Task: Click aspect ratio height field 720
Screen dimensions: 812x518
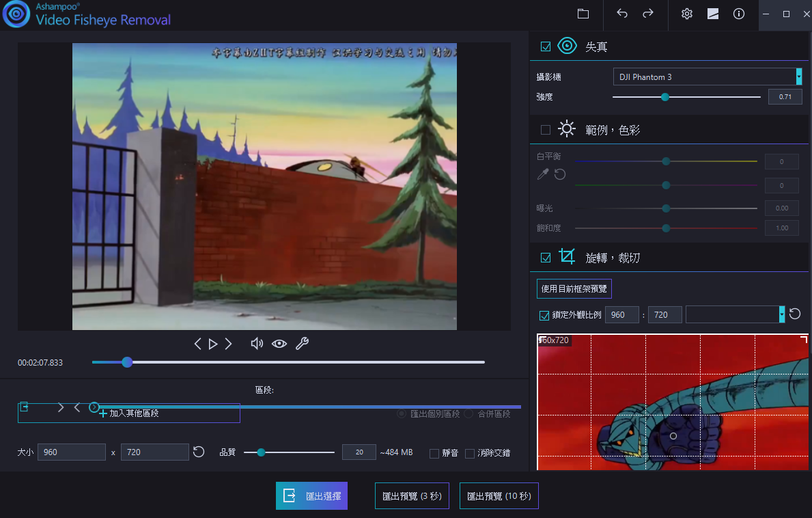Action: [x=665, y=314]
